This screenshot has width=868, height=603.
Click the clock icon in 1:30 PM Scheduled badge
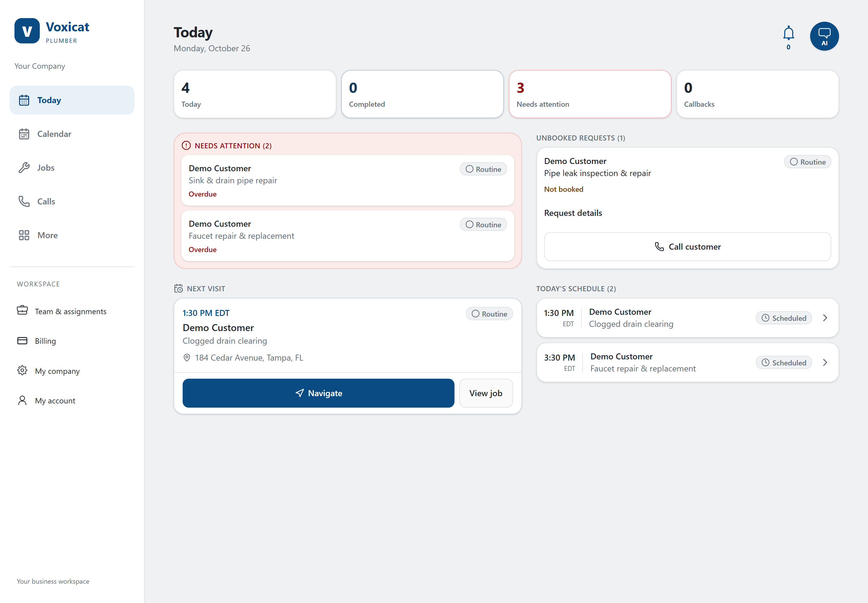(765, 318)
